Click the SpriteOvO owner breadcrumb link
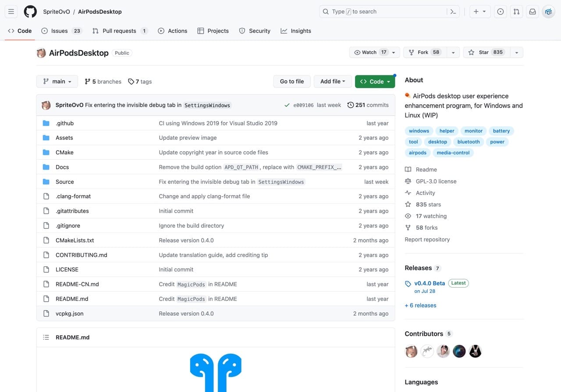The height and width of the screenshot is (392, 561). tap(57, 12)
